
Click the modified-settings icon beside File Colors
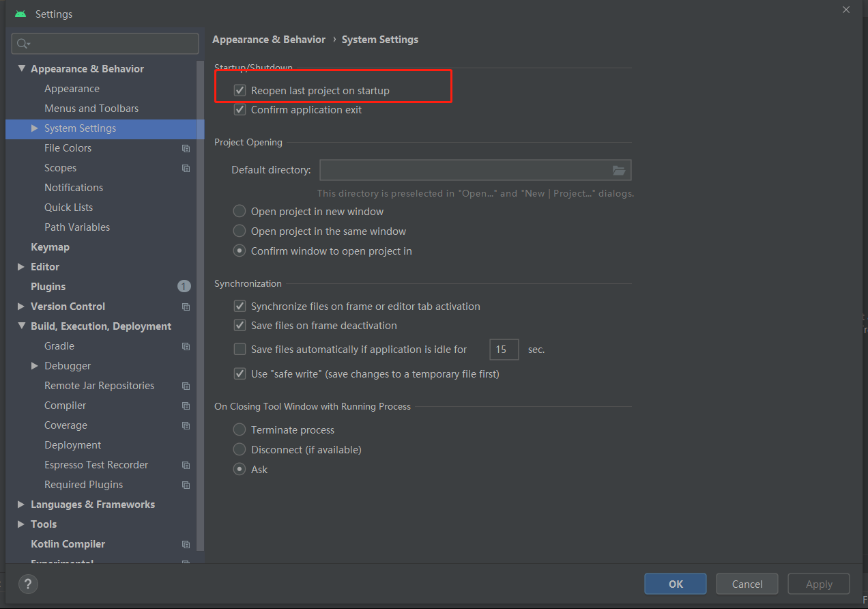coord(186,147)
